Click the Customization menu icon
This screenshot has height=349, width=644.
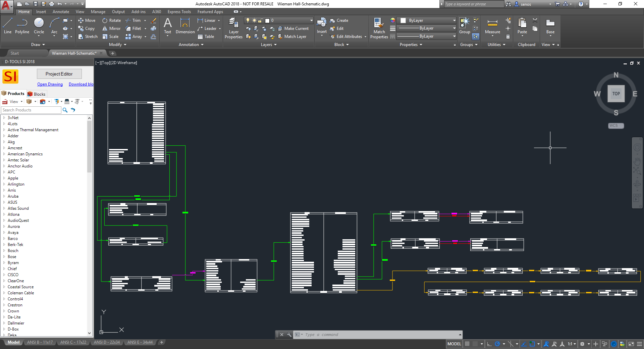(x=640, y=344)
